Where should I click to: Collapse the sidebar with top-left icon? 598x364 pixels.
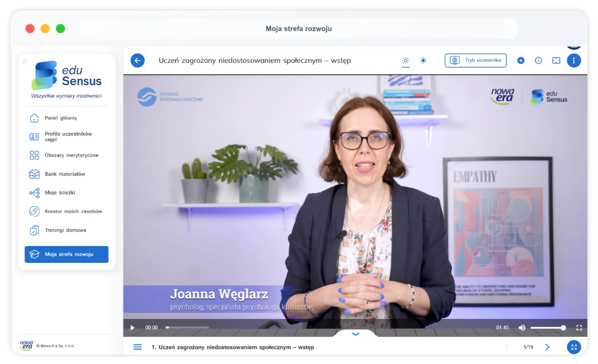pyautogui.click(x=25, y=61)
